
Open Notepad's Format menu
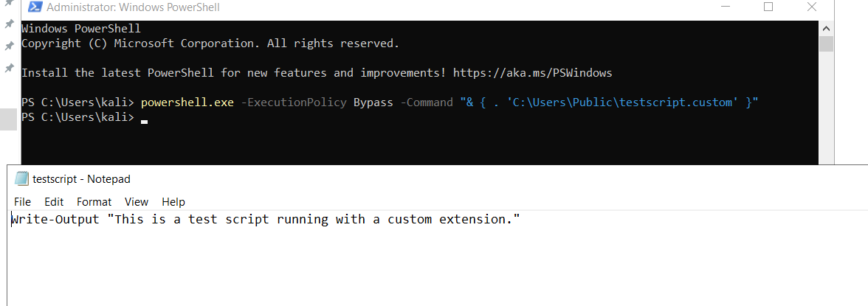(94, 202)
